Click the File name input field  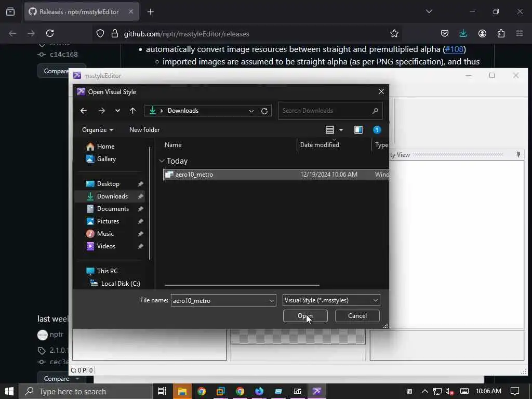tap(219, 301)
